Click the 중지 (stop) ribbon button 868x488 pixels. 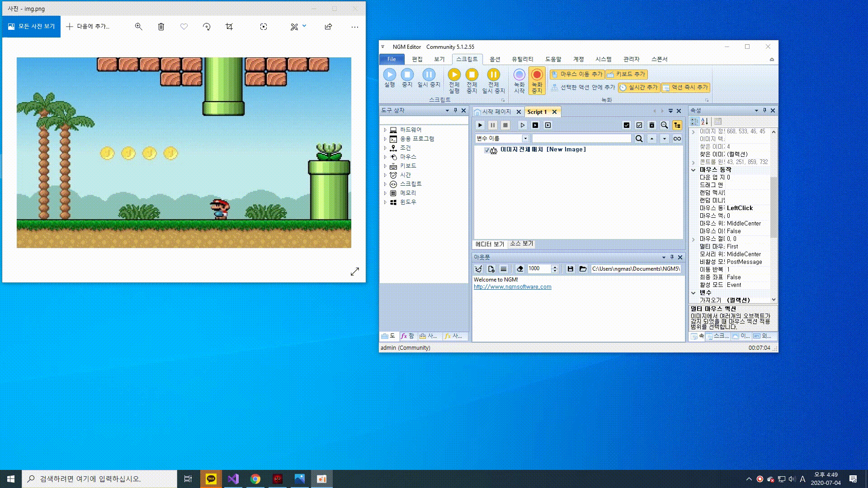pos(407,78)
